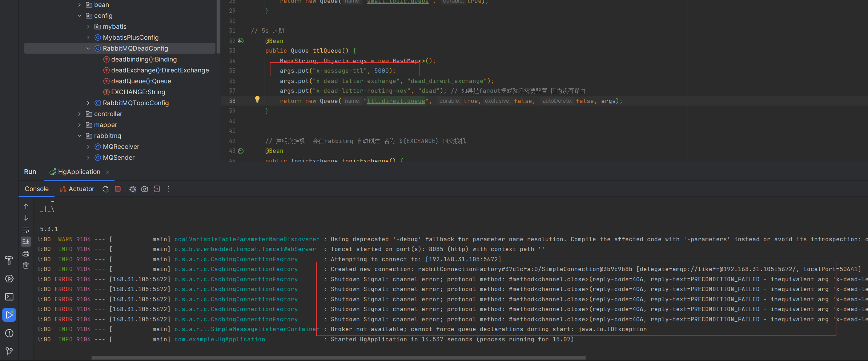Click the bean gutter icon on line 43
Viewport: 868px width, 361px height.
[241, 151]
